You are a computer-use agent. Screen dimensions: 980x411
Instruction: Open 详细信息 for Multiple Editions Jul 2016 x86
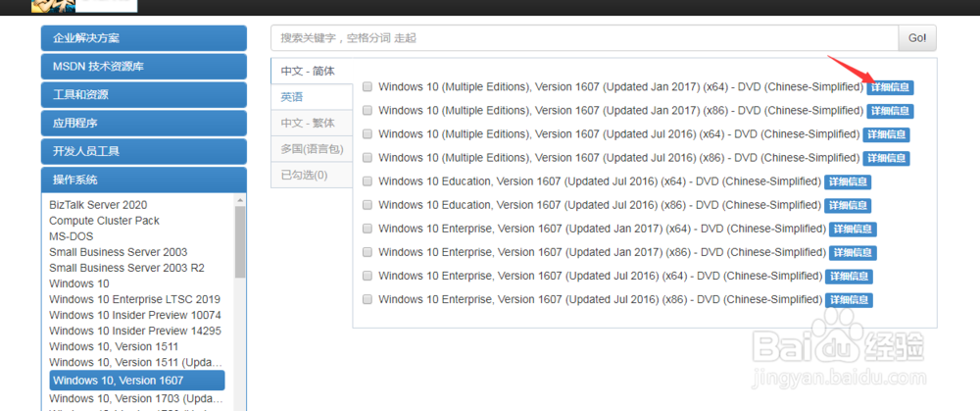pyautogui.click(x=886, y=158)
